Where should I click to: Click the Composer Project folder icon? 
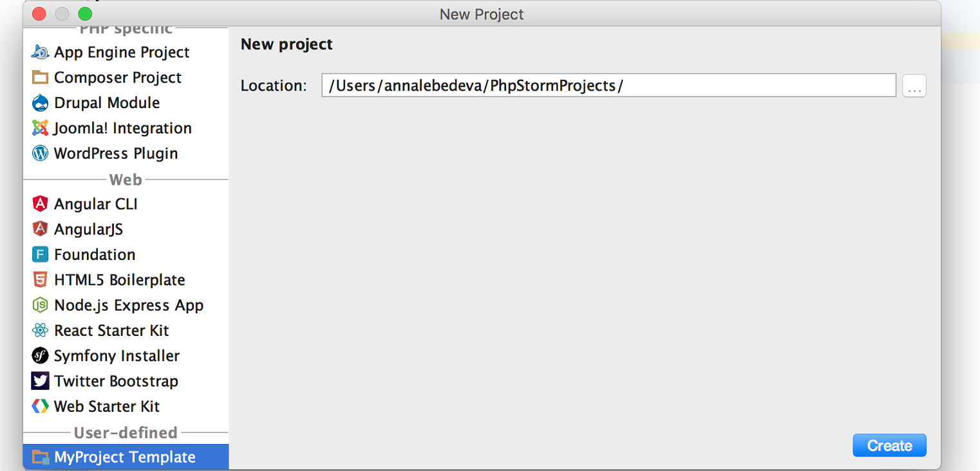coord(40,78)
